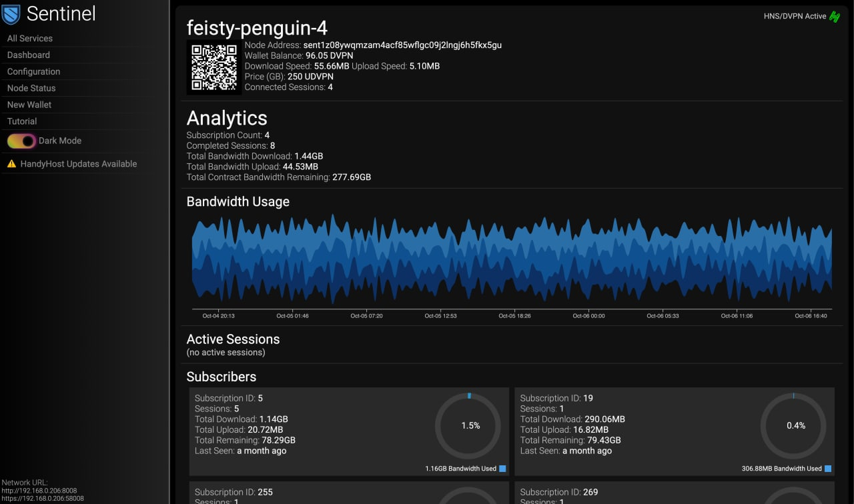Viewport: 854px width, 504px height.
Task: Open the Tutorial link
Action: coord(21,121)
